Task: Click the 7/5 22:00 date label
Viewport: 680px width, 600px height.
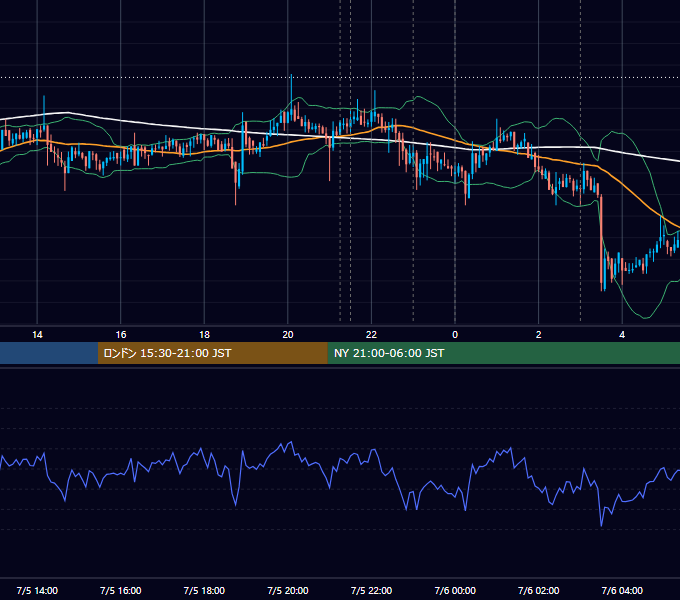Action: click(x=371, y=590)
